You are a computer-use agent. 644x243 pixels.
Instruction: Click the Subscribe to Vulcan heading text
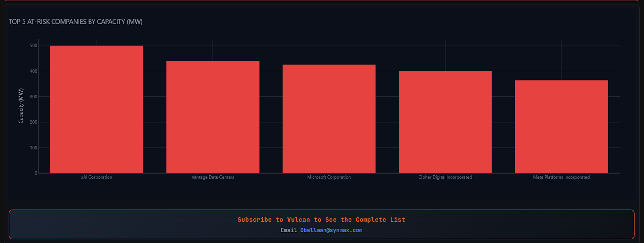pyautogui.click(x=321, y=220)
